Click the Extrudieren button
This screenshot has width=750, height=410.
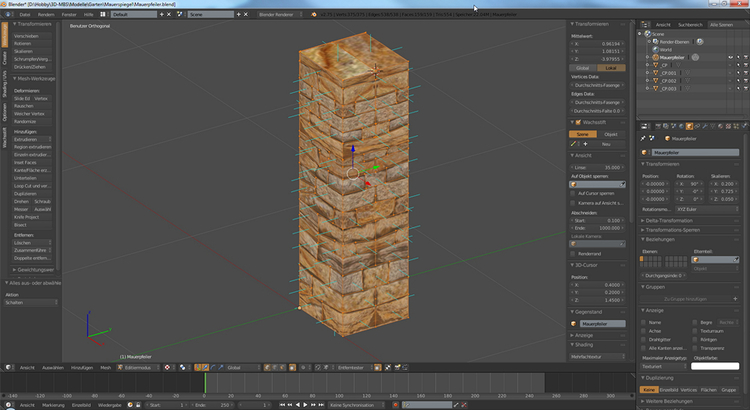tap(32, 139)
